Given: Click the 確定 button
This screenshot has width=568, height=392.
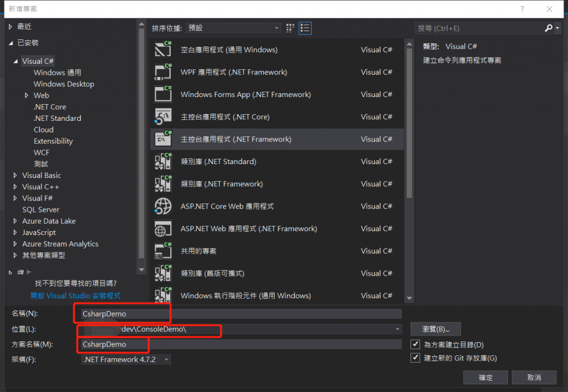Looking at the screenshot, I should (x=485, y=377).
